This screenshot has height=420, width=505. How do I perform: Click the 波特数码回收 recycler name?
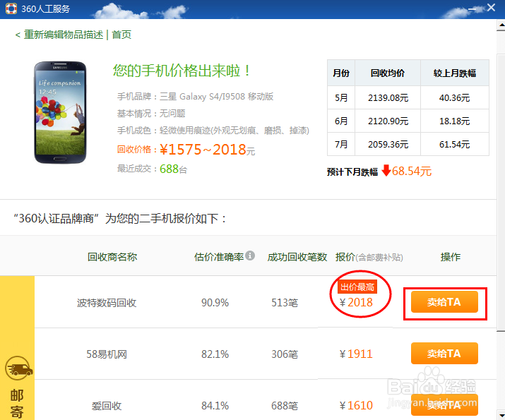(107, 303)
